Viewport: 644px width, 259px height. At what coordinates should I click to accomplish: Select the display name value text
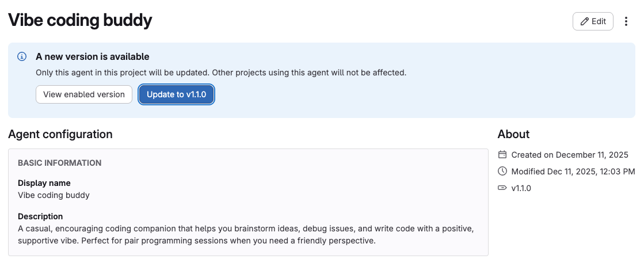click(x=54, y=195)
